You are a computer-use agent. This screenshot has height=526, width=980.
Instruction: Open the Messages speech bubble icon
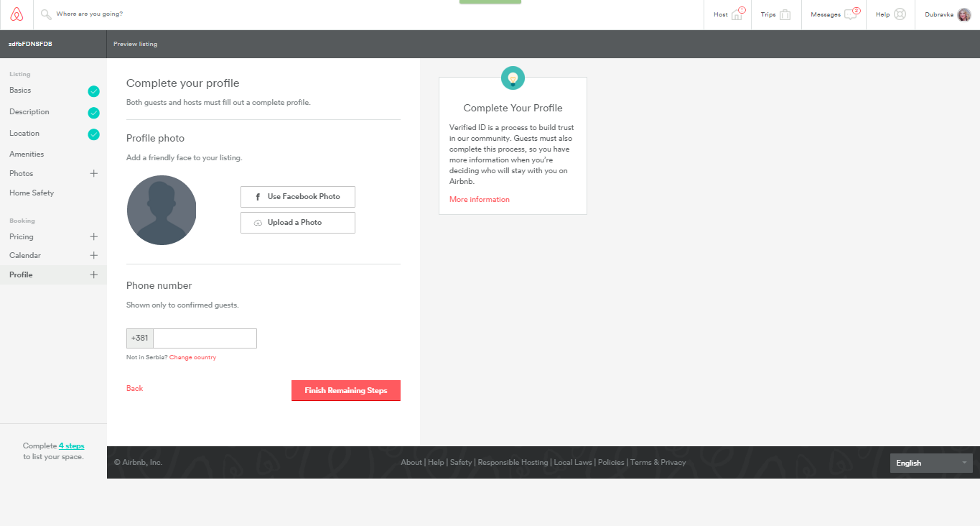(851, 14)
